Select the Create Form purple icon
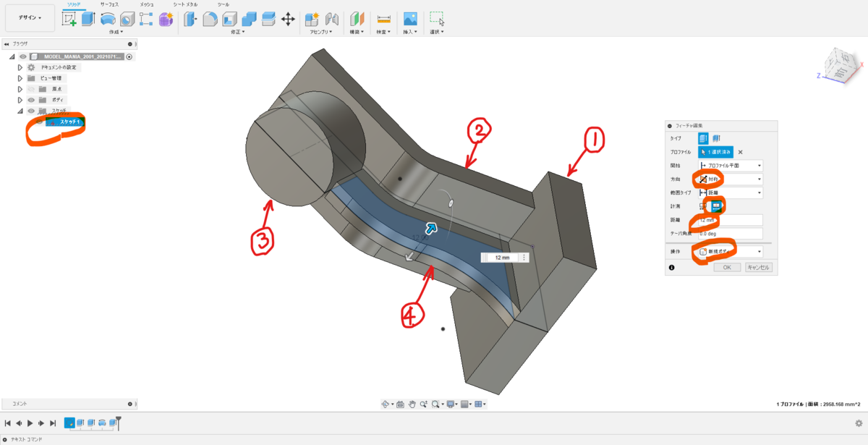Screen dimensions: 868x445 coord(166,20)
